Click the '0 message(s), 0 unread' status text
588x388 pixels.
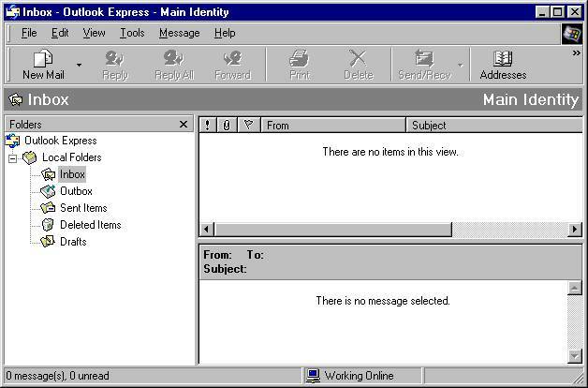click(57, 376)
